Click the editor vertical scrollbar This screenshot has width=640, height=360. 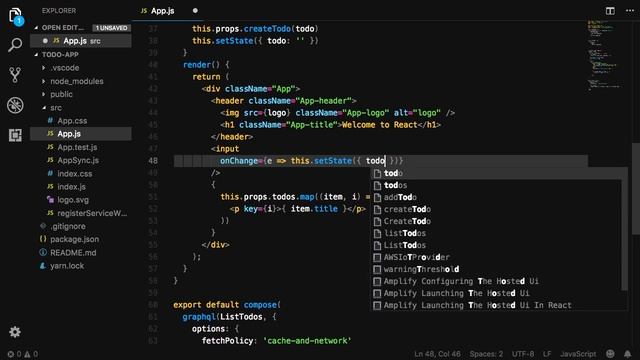pyautogui.click(x=636, y=189)
